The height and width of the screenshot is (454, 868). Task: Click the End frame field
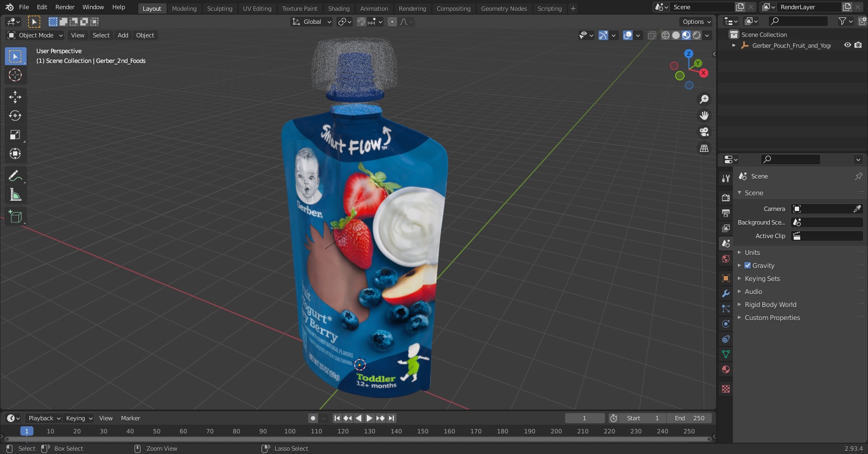690,418
